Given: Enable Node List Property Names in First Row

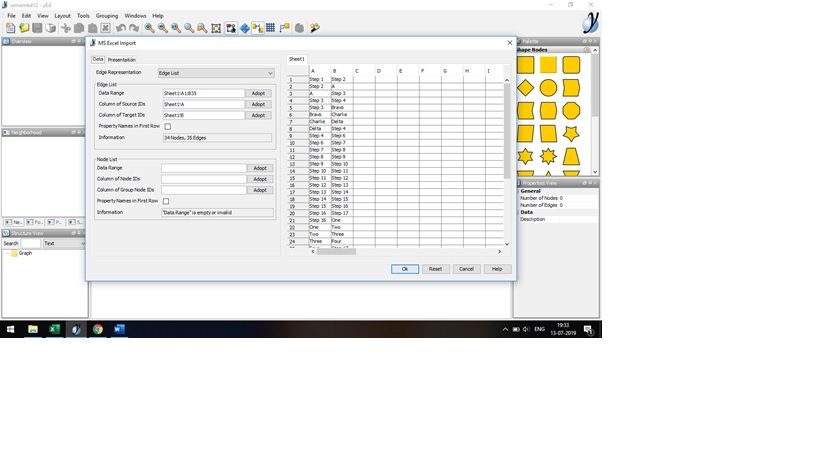Looking at the screenshot, I should [x=166, y=201].
